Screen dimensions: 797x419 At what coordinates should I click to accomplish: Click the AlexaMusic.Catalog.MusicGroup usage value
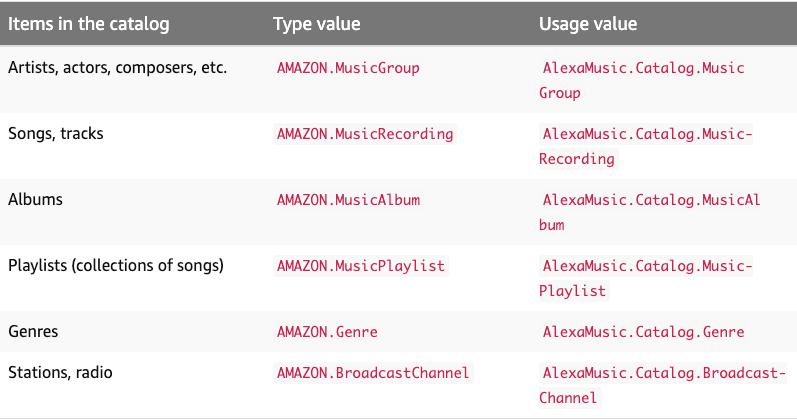click(643, 69)
